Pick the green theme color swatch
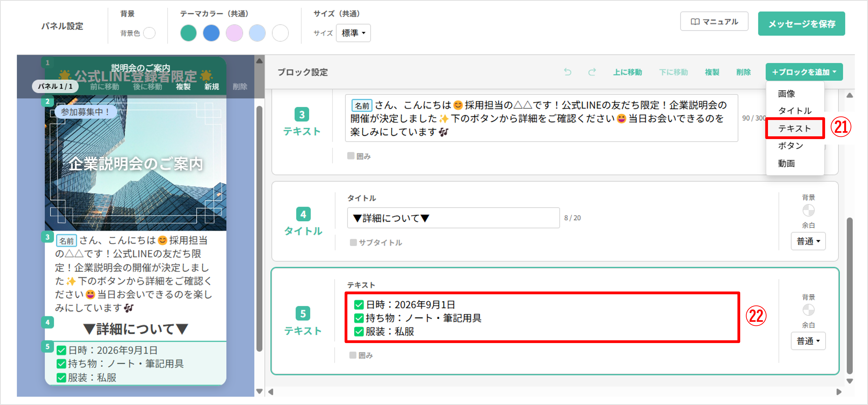Image resolution: width=868 pixels, height=405 pixels. coord(188,33)
